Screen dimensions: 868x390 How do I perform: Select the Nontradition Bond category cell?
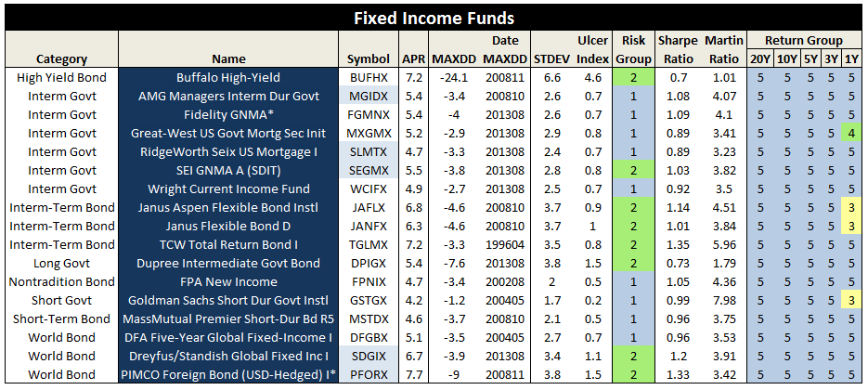62,281
